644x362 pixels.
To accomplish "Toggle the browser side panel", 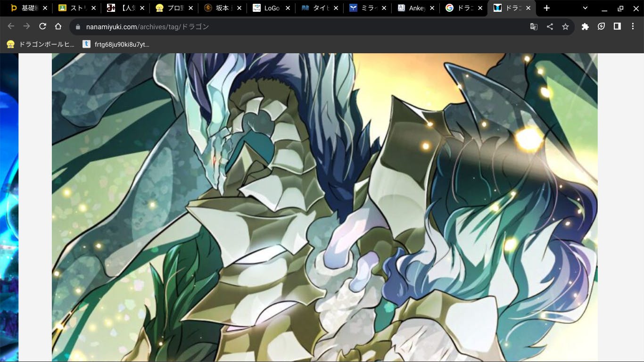I will pos(617,26).
